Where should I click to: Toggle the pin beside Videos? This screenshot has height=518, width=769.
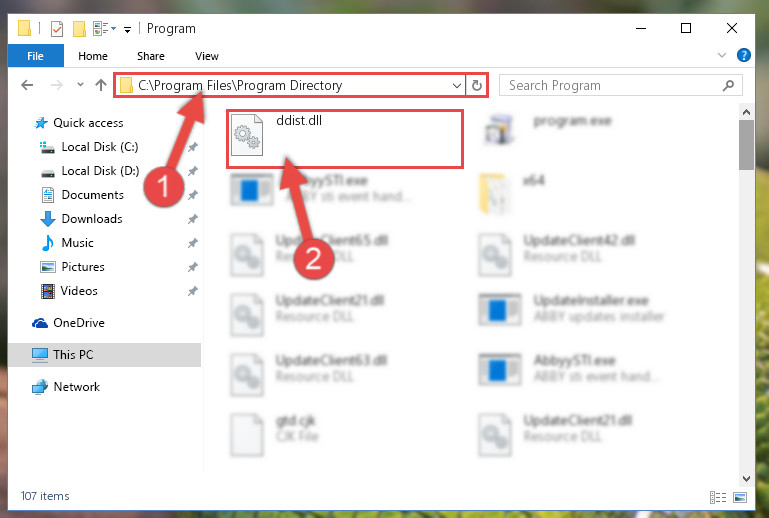[x=192, y=291]
